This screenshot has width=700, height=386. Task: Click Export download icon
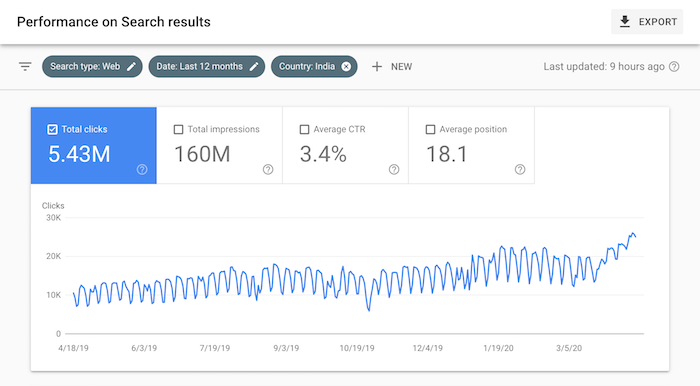[x=625, y=21]
